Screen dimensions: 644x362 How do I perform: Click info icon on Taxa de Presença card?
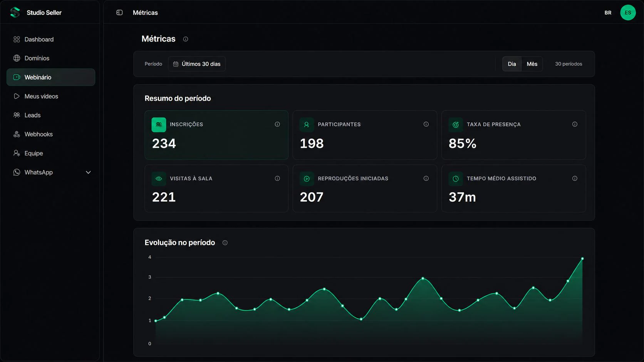point(575,124)
